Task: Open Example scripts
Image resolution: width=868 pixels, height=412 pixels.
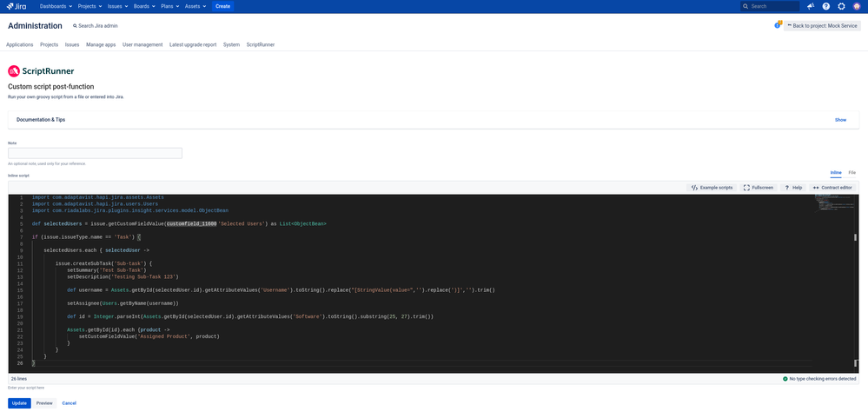Action: coord(712,188)
